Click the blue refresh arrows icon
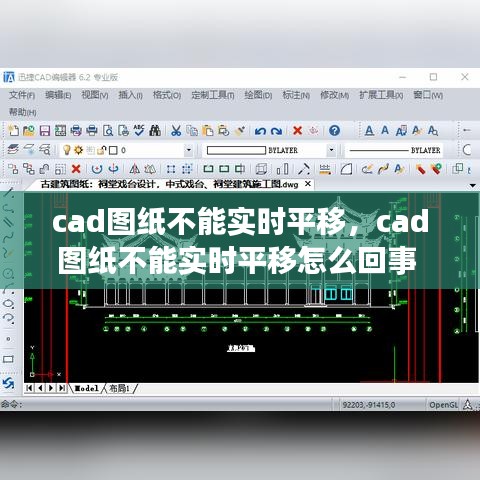The width and height of the screenshot is (480, 480). pos(8,383)
